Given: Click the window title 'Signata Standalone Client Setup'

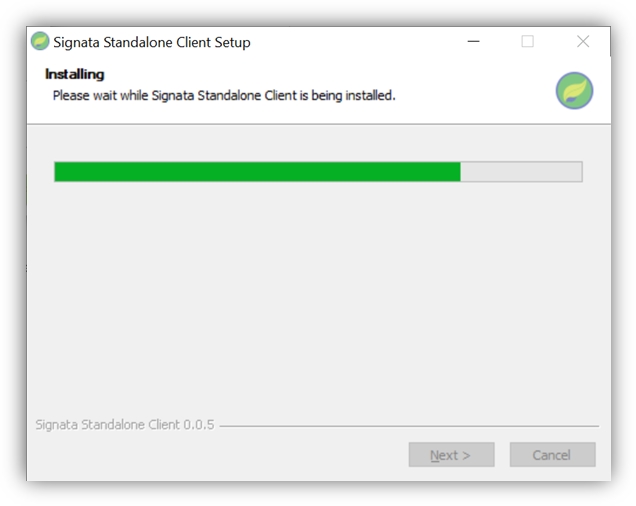Looking at the screenshot, I should coord(152,42).
